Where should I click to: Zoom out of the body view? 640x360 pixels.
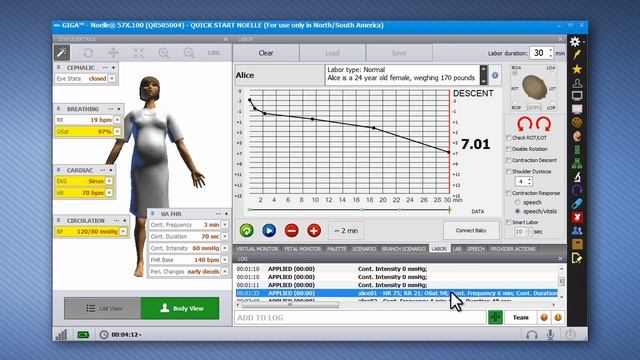189,53
